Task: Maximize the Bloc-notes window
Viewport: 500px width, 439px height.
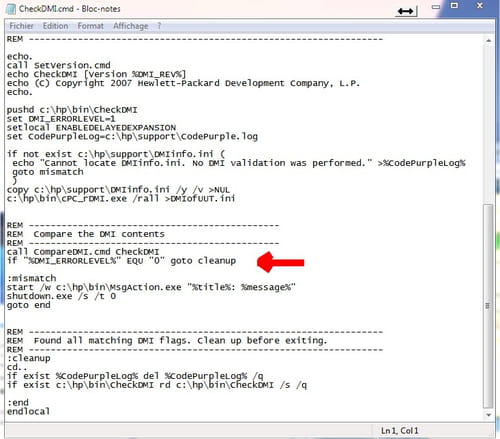Action: coord(454,6)
